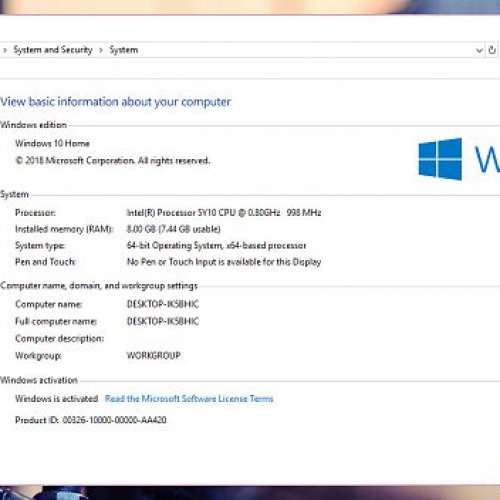The width and height of the screenshot is (500, 500).
Task: Click the installed memory value 8.00 GB
Action: [x=173, y=229]
